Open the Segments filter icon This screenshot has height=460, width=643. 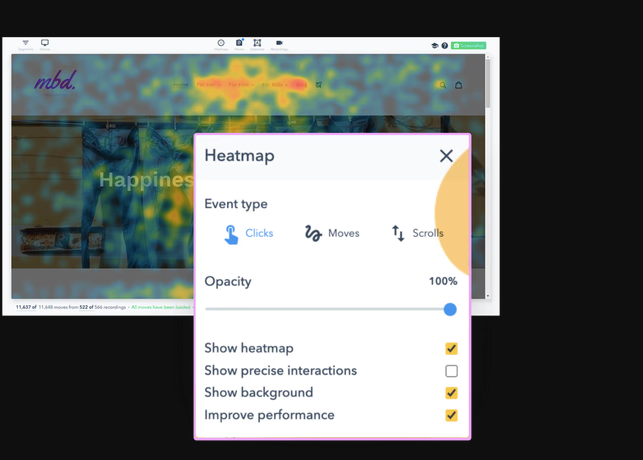pos(25,43)
